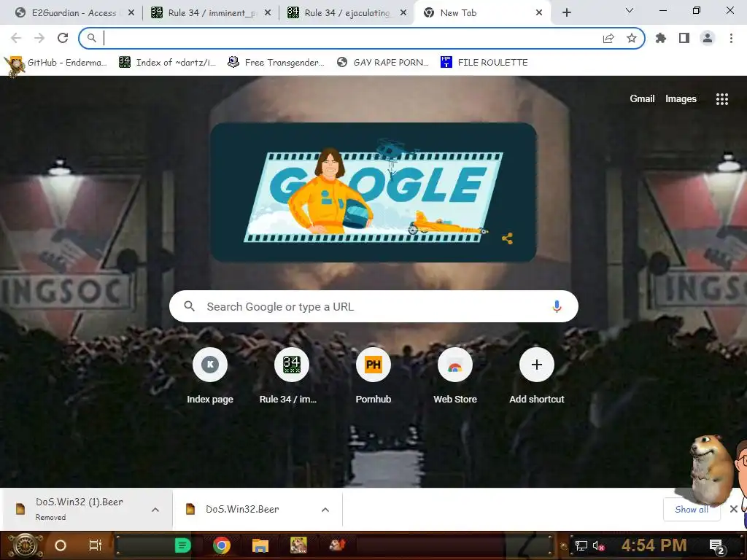Click the Google Doodle image
The height and width of the screenshot is (560, 747).
tap(373, 192)
